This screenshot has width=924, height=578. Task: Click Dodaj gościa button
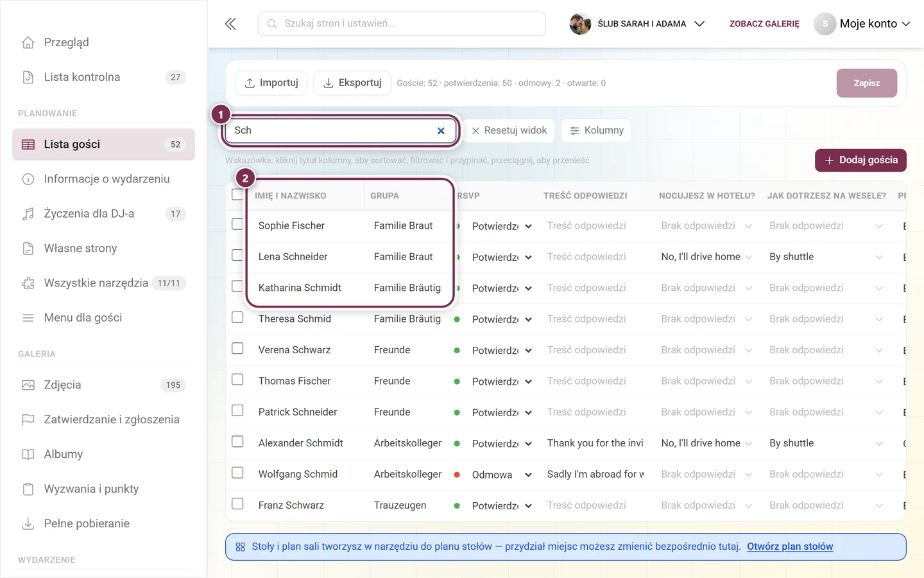860,160
